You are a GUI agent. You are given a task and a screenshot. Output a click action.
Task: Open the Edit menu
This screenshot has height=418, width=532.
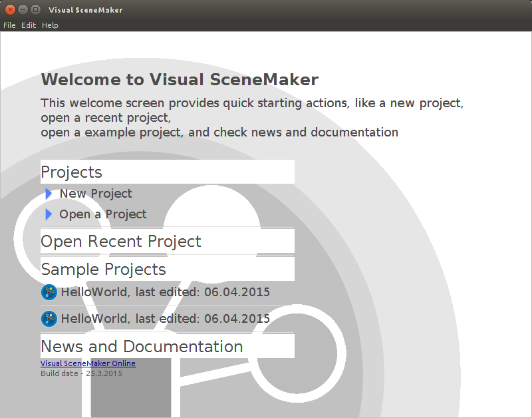coord(29,25)
